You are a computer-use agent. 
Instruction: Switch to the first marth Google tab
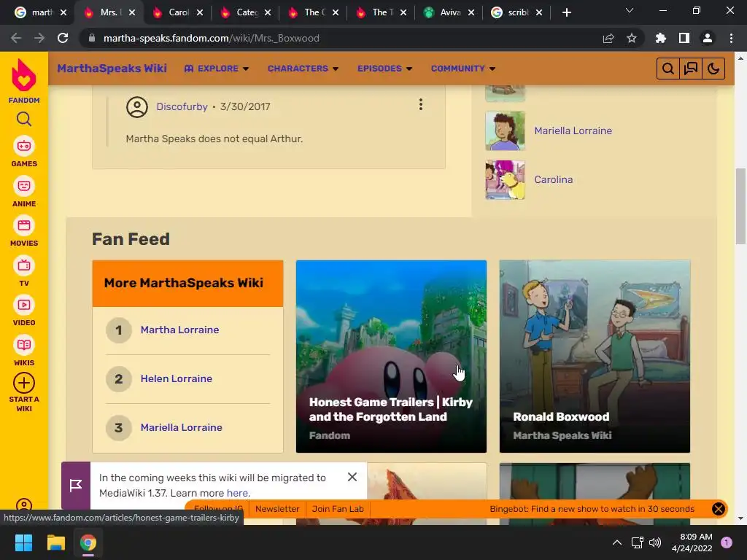[x=40, y=12]
